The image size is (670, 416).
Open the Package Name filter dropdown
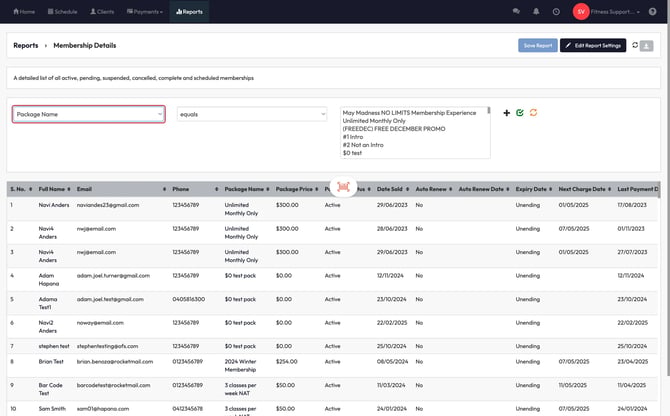tap(88, 114)
